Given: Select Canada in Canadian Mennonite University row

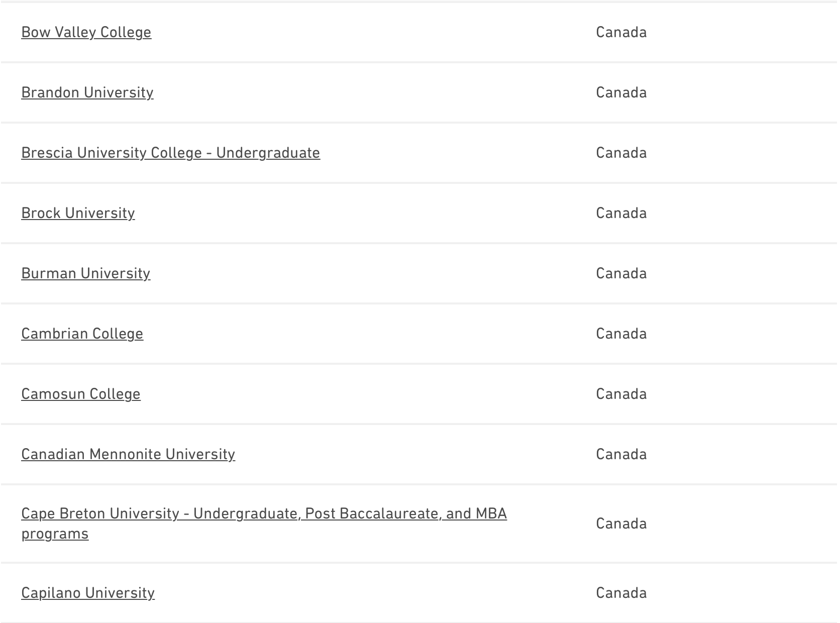Looking at the screenshot, I should click(621, 454).
